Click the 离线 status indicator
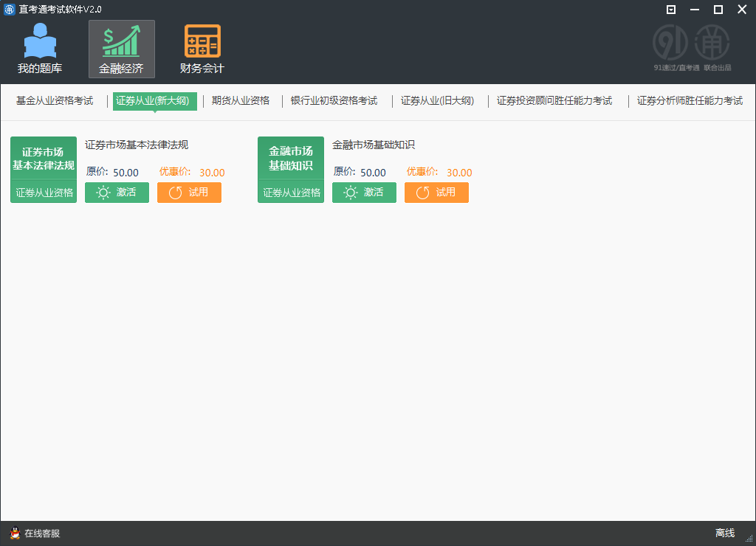Viewport: 756px width, 546px height. (x=725, y=533)
